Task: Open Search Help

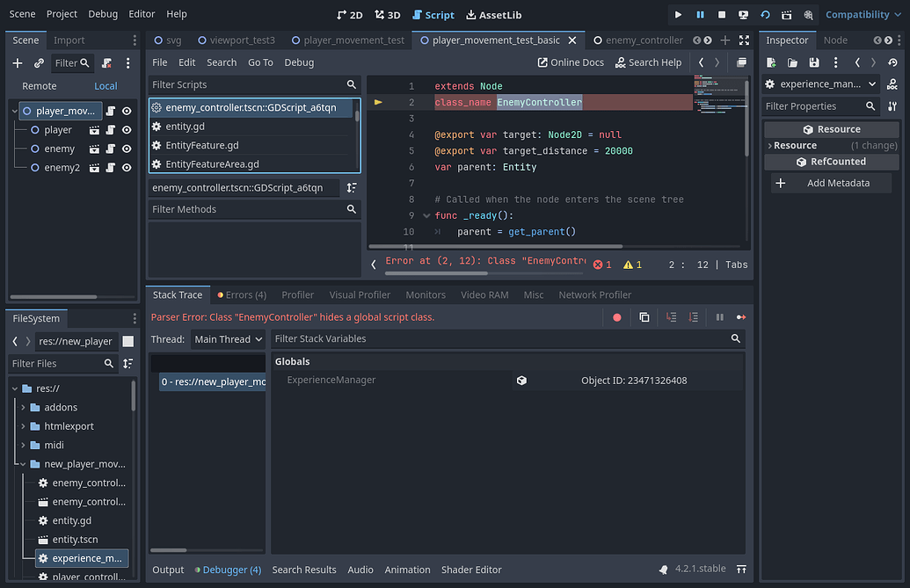Action: (x=648, y=62)
